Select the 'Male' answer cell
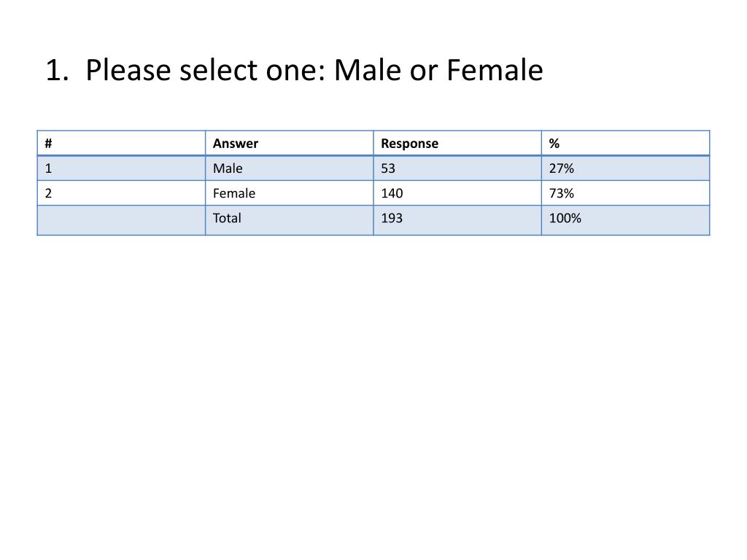This screenshot has height=560, width=747. coord(289,168)
